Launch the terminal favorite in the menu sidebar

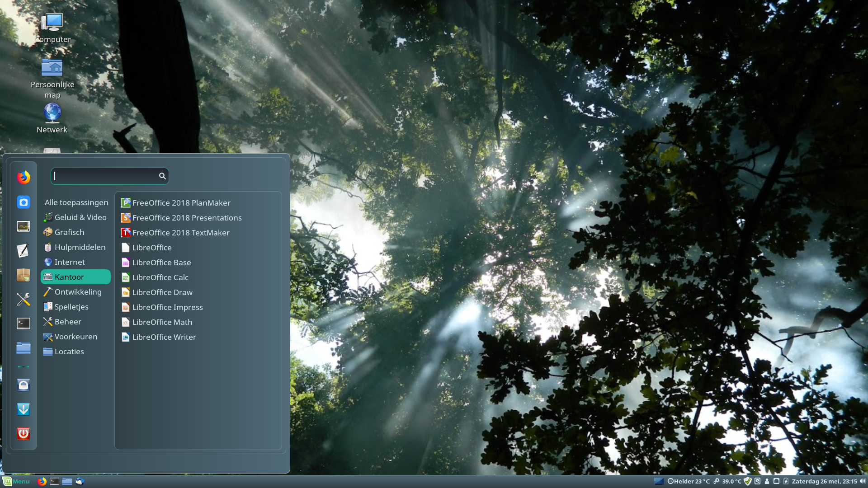click(x=24, y=324)
